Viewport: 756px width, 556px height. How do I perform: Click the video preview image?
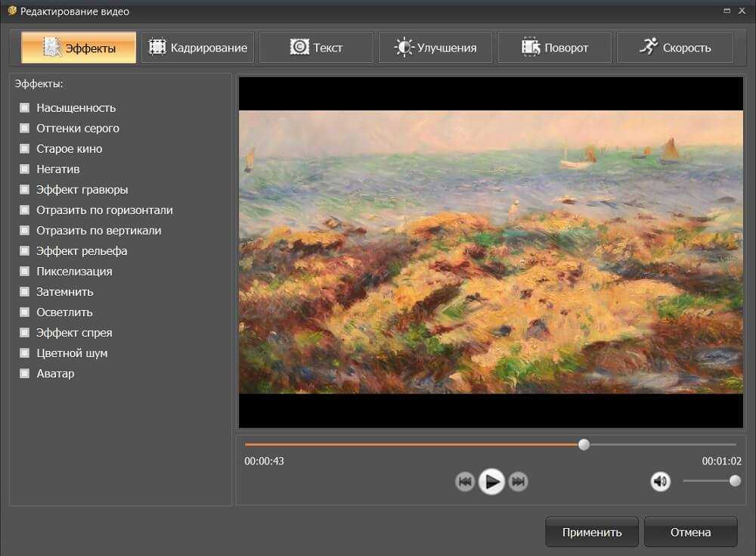[x=491, y=252]
